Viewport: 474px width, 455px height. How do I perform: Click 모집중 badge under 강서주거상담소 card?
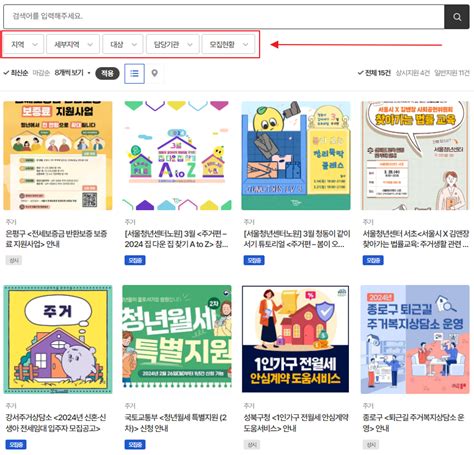tap(16, 444)
